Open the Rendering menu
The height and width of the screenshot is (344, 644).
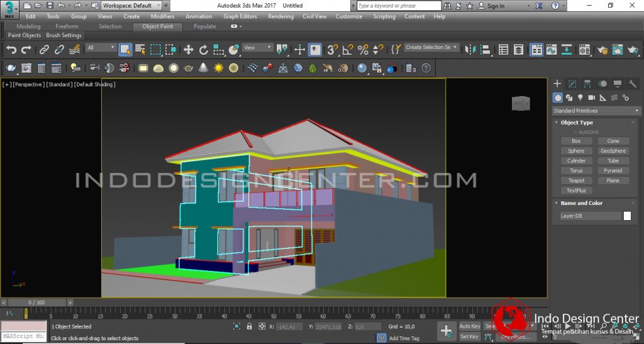point(280,16)
